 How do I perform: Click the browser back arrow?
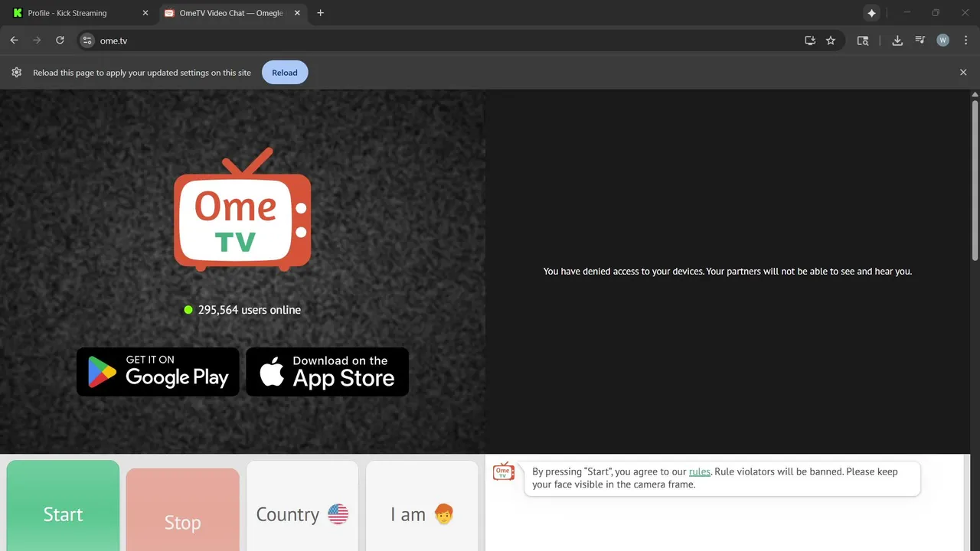14,41
